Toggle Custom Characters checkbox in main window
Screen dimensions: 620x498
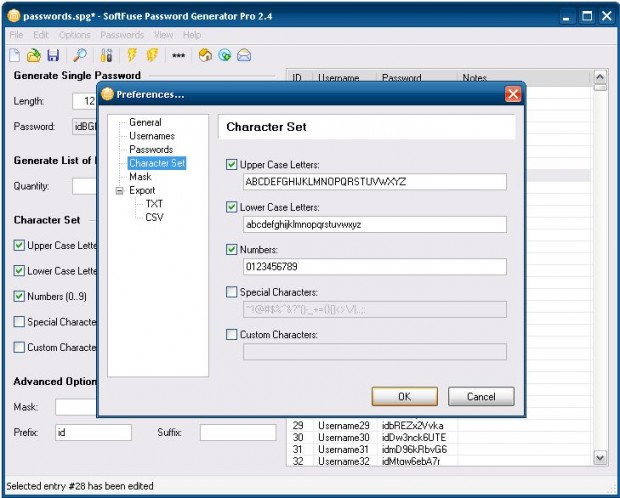pos(19,347)
